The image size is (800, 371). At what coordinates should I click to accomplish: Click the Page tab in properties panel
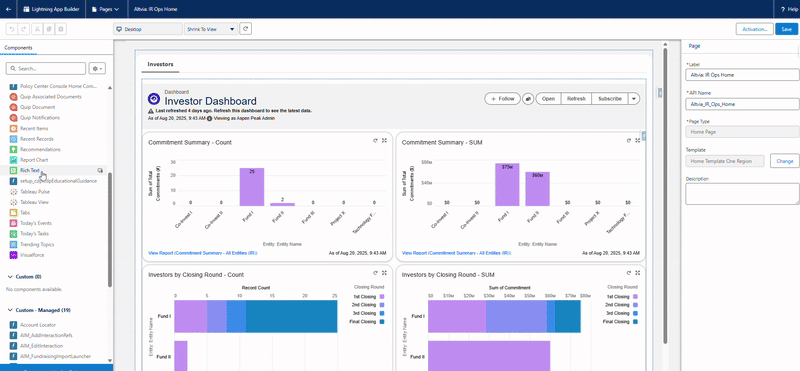694,46
